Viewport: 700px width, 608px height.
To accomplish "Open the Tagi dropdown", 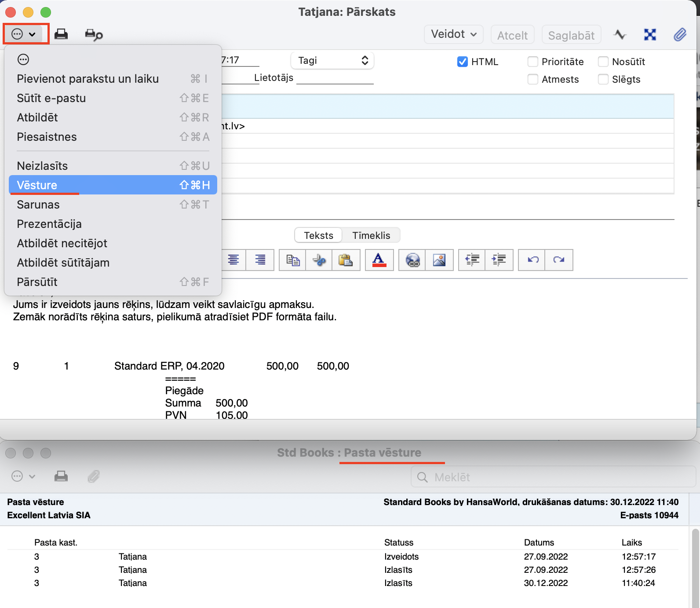I will point(332,61).
